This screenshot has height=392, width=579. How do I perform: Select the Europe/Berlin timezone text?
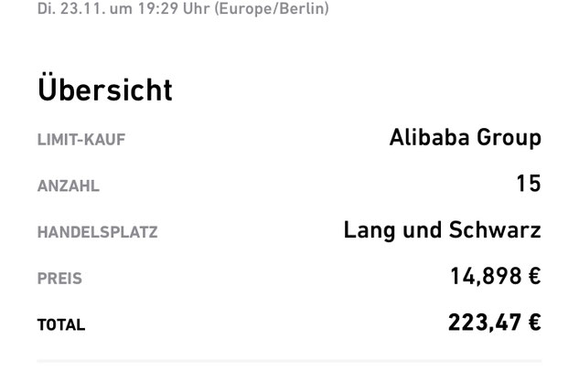tap(272, 8)
